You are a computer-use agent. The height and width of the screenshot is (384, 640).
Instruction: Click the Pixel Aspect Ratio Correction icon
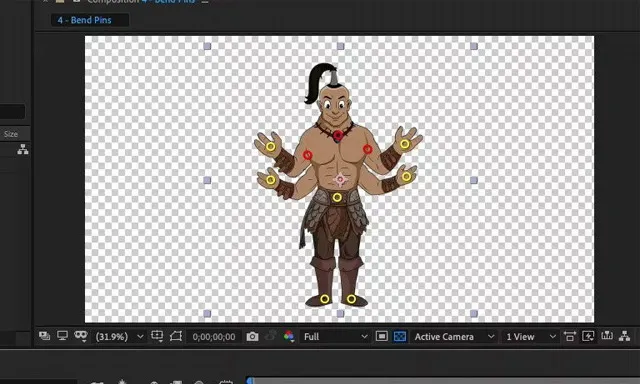(570, 336)
